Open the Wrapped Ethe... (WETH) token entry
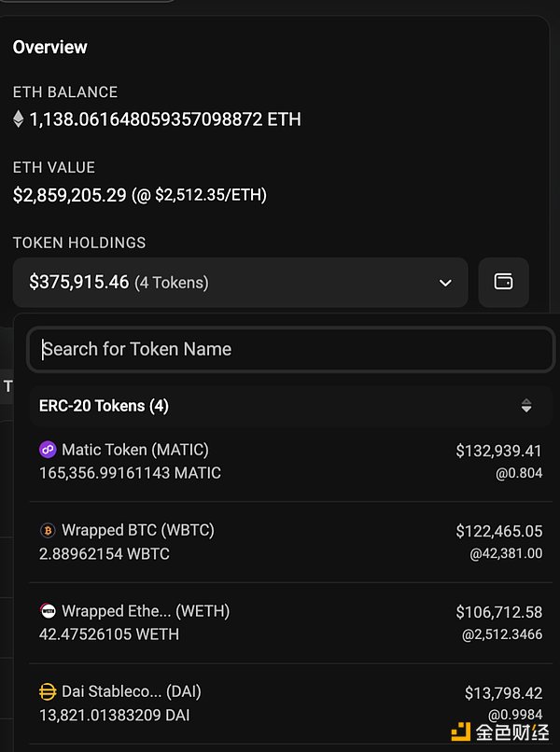This screenshot has height=752, width=560. pos(145,611)
